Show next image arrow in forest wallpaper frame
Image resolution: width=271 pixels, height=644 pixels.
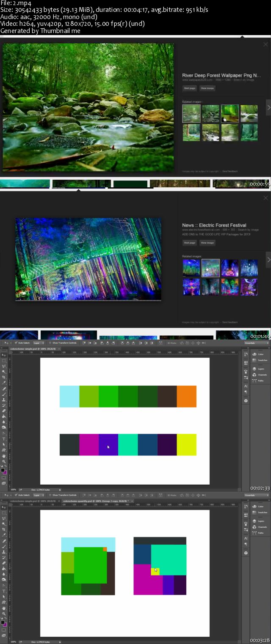[268, 107]
